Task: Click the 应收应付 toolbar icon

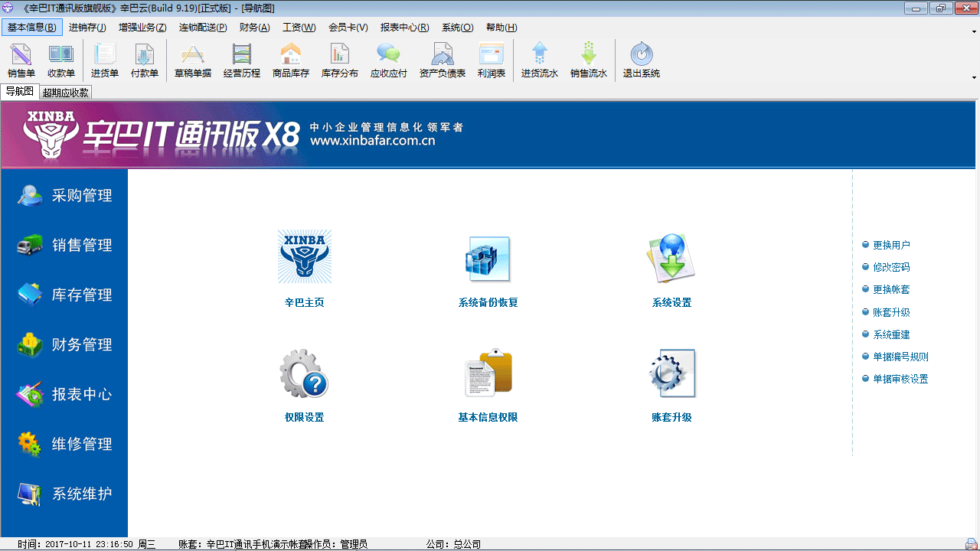Action: [389, 60]
